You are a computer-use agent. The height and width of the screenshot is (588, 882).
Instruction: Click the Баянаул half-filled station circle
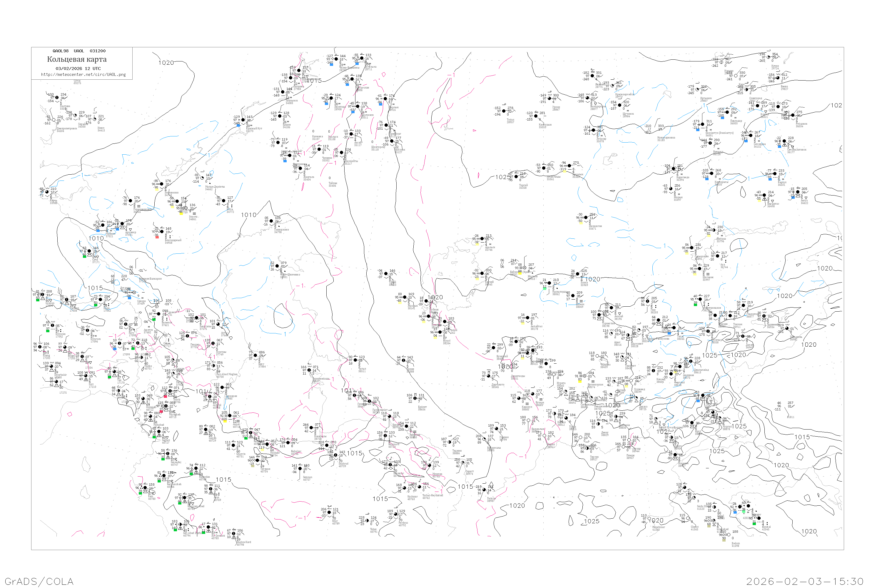[710, 143]
